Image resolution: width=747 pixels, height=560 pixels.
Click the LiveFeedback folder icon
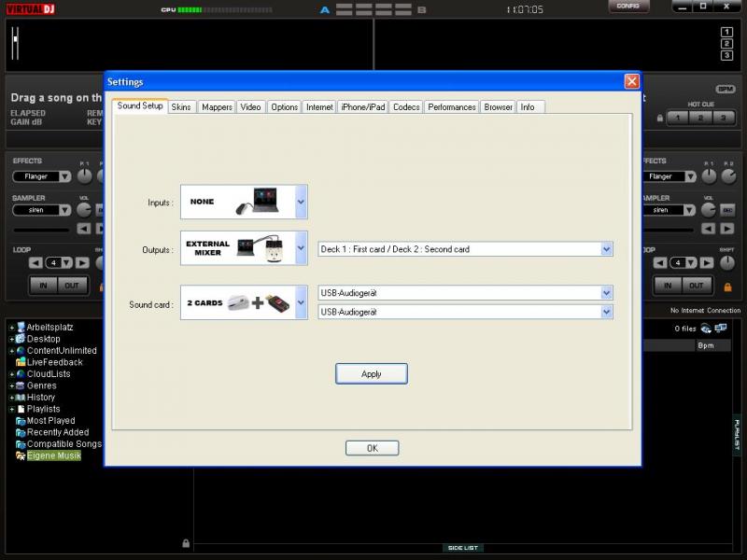20,362
